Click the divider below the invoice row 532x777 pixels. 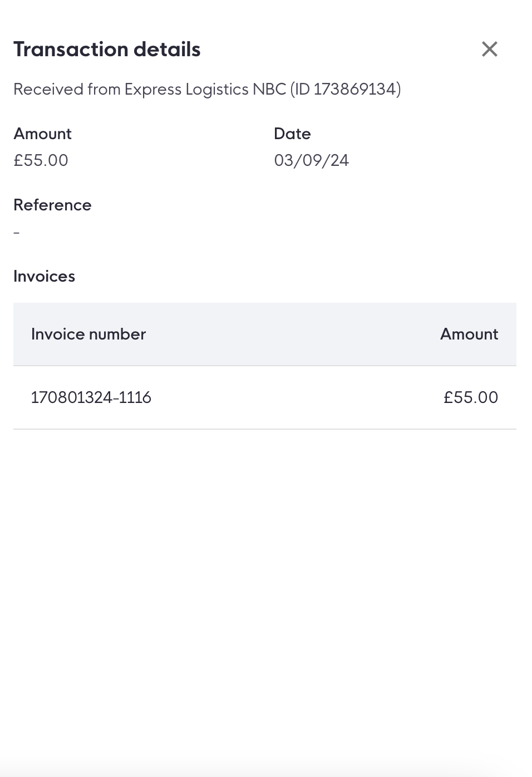coord(265,429)
